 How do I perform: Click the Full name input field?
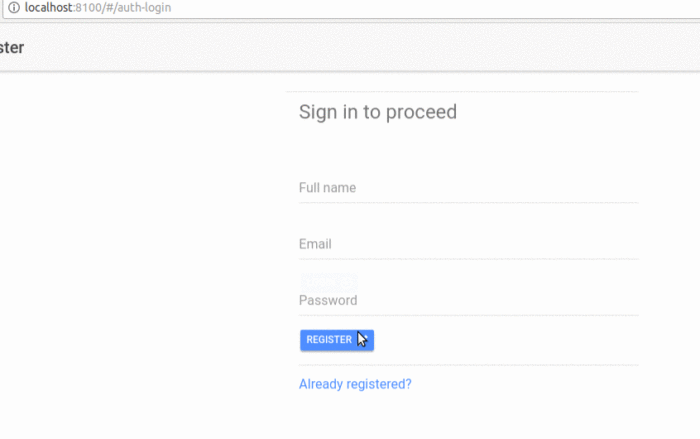(468, 188)
